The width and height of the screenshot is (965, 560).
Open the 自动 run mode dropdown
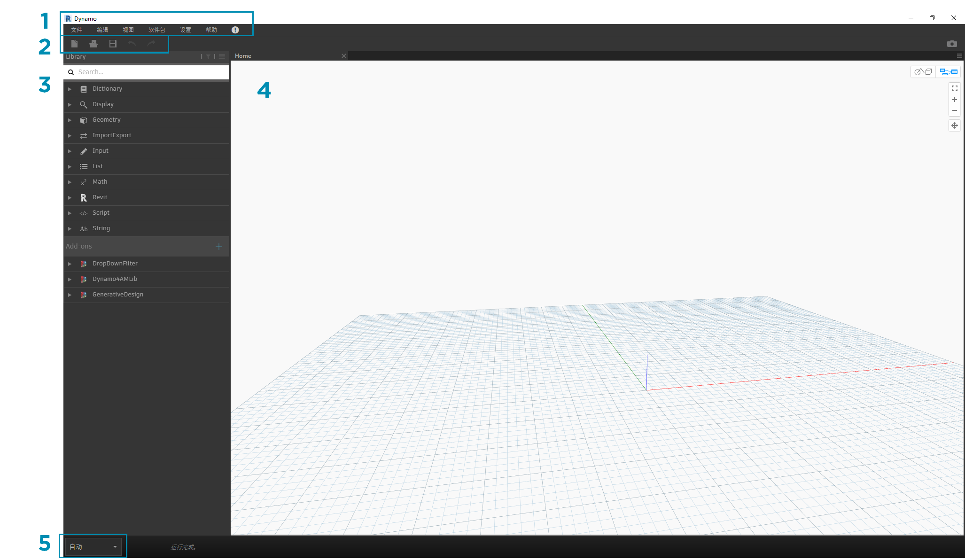[93, 547]
